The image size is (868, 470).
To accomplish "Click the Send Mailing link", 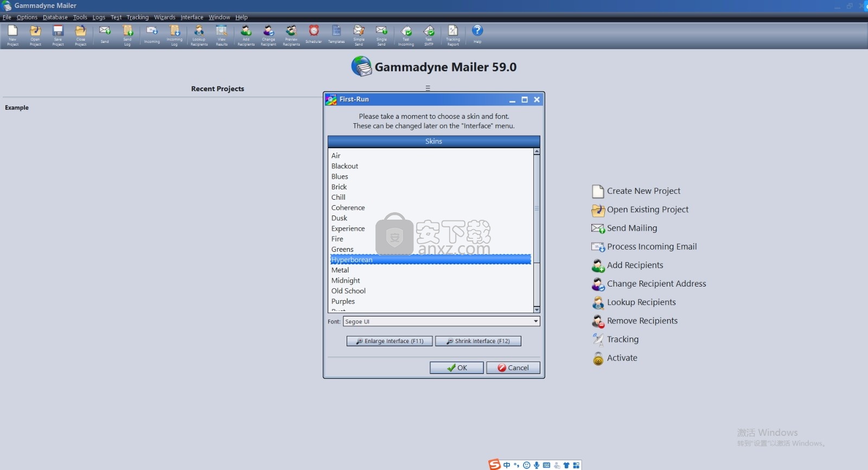I will 624,228.
